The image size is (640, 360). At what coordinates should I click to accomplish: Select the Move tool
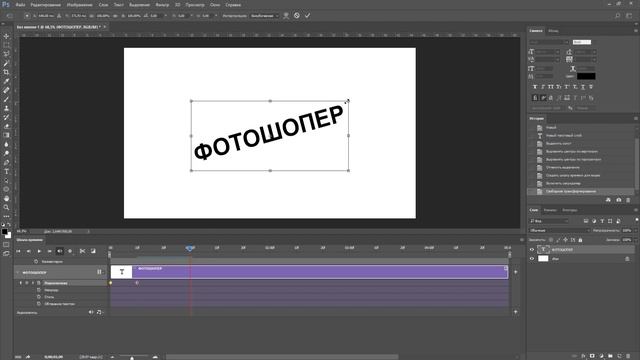coord(6,36)
